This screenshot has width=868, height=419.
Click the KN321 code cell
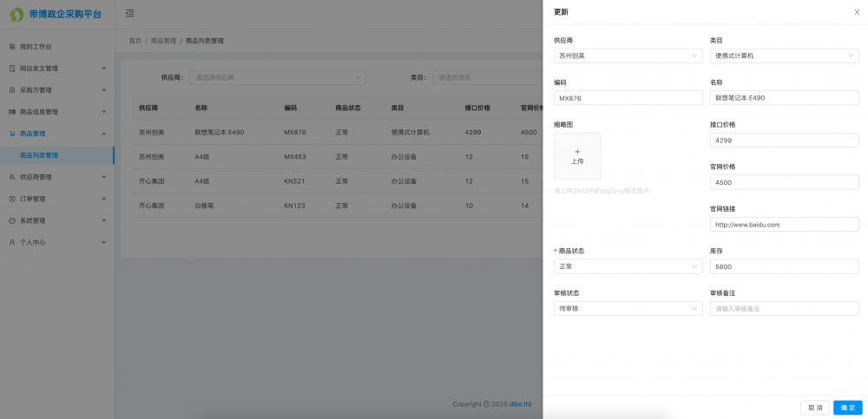coord(294,181)
